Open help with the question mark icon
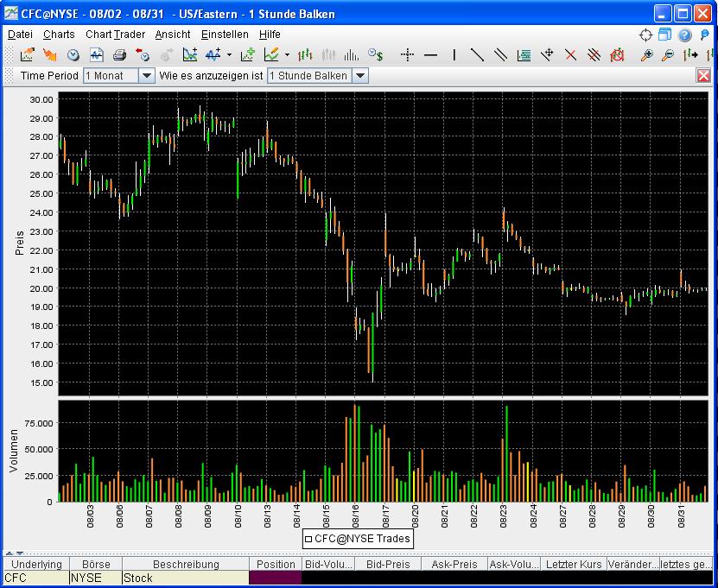 click(684, 35)
